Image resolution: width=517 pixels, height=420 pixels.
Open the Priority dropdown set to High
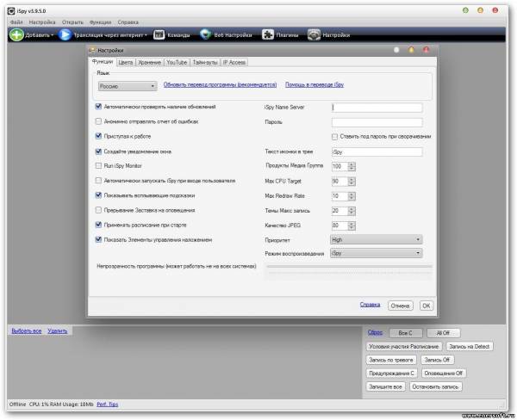(377, 239)
